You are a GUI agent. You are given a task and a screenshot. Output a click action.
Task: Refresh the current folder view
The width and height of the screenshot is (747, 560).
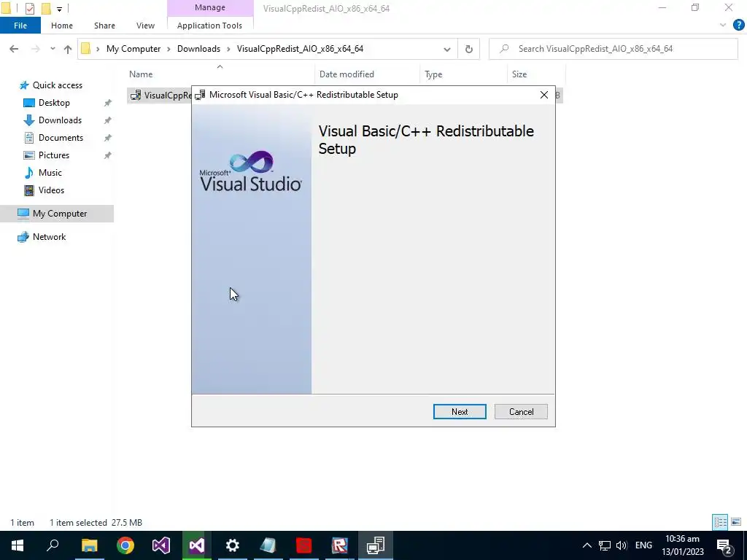click(x=469, y=49)
